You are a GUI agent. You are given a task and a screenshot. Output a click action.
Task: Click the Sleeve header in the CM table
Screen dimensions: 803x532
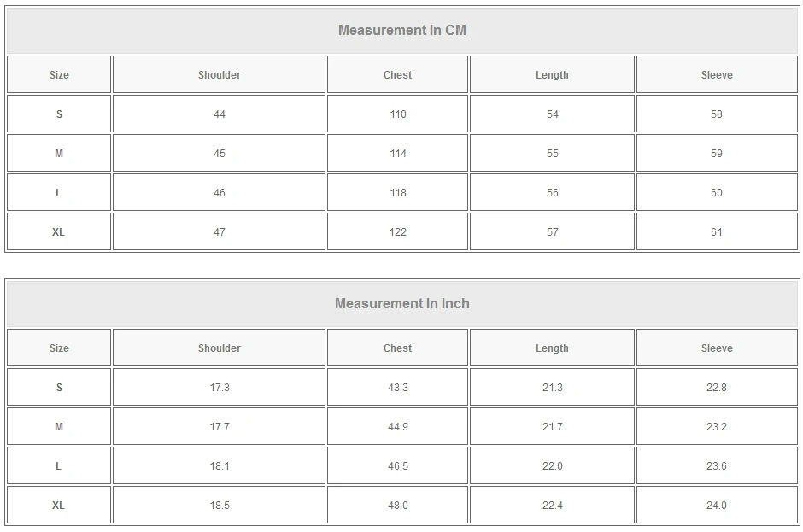(717, 75)
